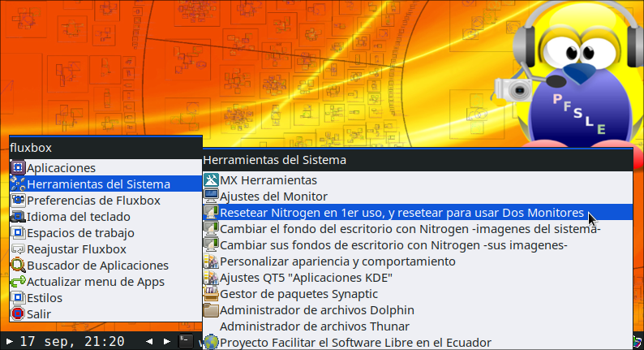
Task: Click the Synaptic package manager icon
Action: [x=211, y=294]
